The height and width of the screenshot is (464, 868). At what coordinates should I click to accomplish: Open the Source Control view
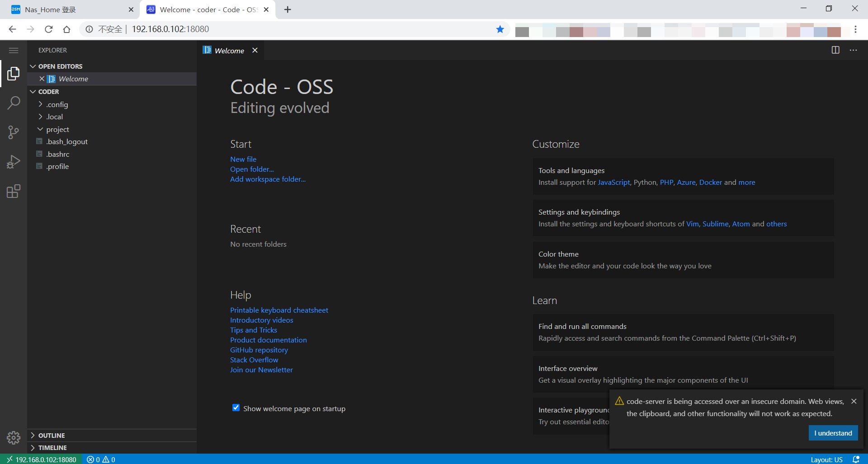click(x=14, y=132)
